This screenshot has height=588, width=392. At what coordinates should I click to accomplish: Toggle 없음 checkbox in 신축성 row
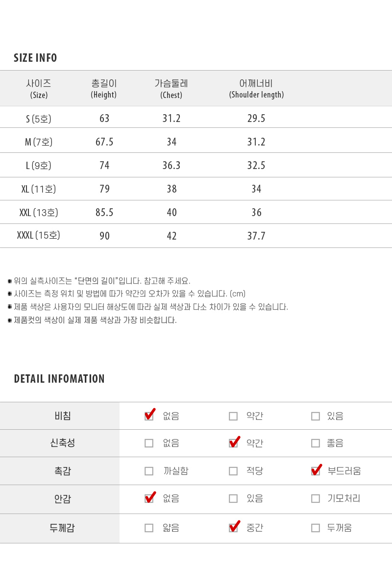149,443
